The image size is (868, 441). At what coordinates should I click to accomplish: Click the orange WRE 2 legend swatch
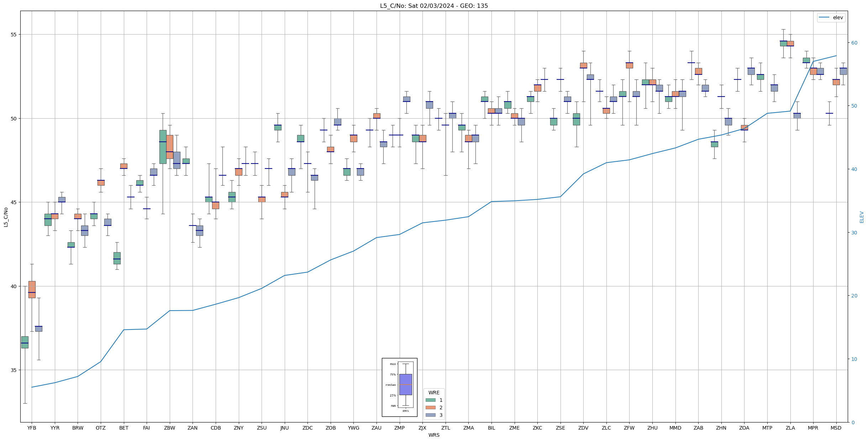coord(430,408)
